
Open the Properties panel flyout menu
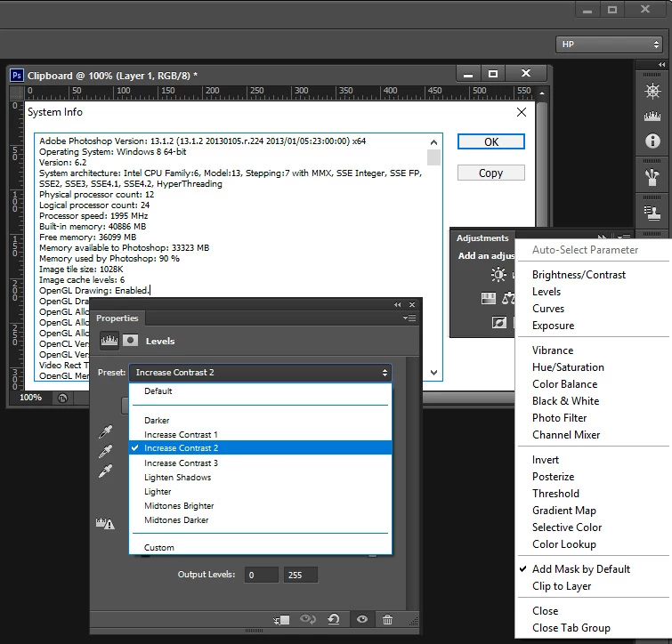click(x=409, y=318)
